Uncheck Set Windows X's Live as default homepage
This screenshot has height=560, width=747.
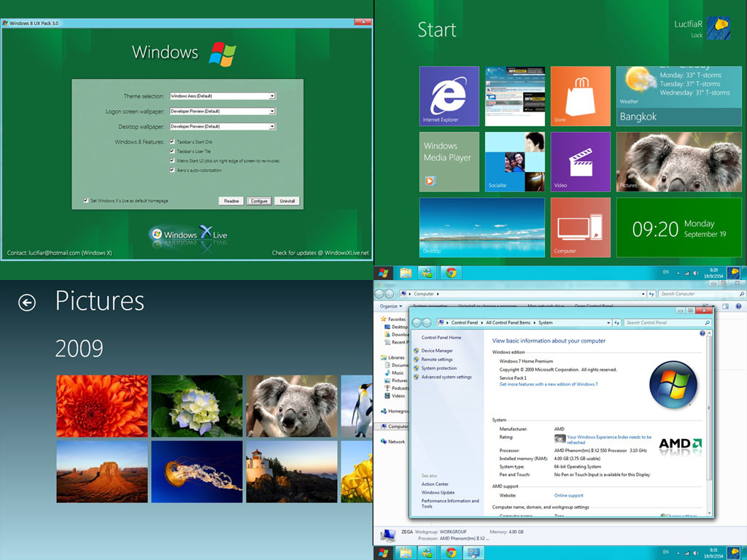[x=86, y=200]
